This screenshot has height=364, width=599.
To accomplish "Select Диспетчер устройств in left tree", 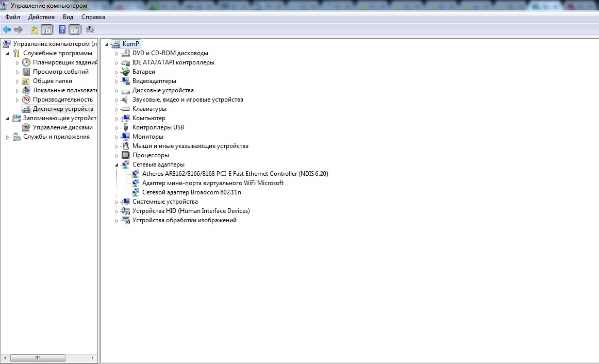I will click(63, 109).
